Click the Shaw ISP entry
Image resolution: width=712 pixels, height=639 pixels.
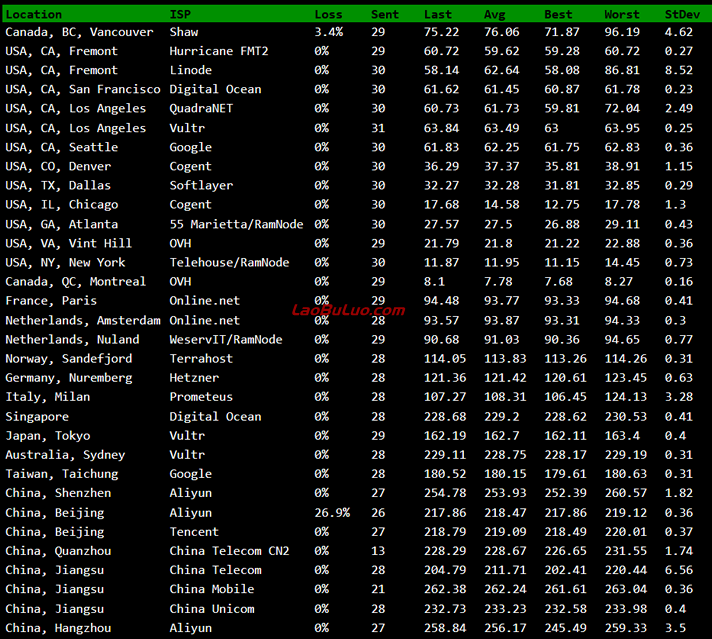184,32
